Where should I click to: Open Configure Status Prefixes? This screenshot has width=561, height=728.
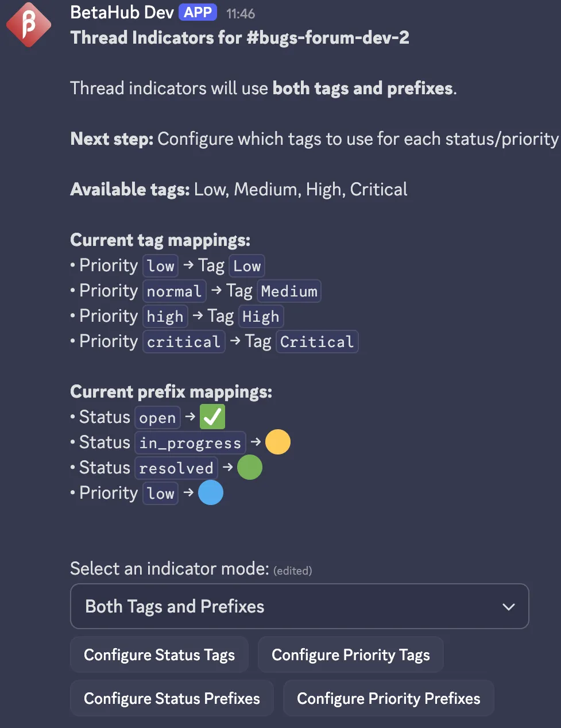click(172, 698)
